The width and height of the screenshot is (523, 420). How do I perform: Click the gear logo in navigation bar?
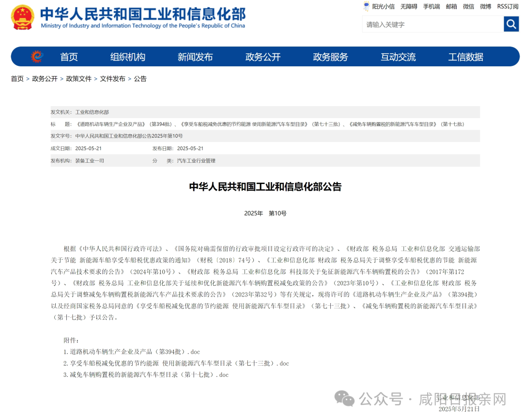pos(37,56)
